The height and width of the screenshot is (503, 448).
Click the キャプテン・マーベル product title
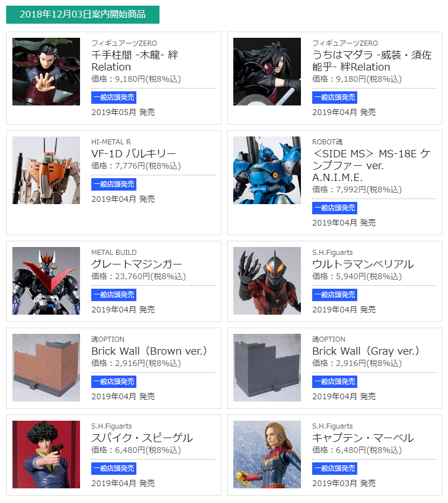[x=363, y=438]
